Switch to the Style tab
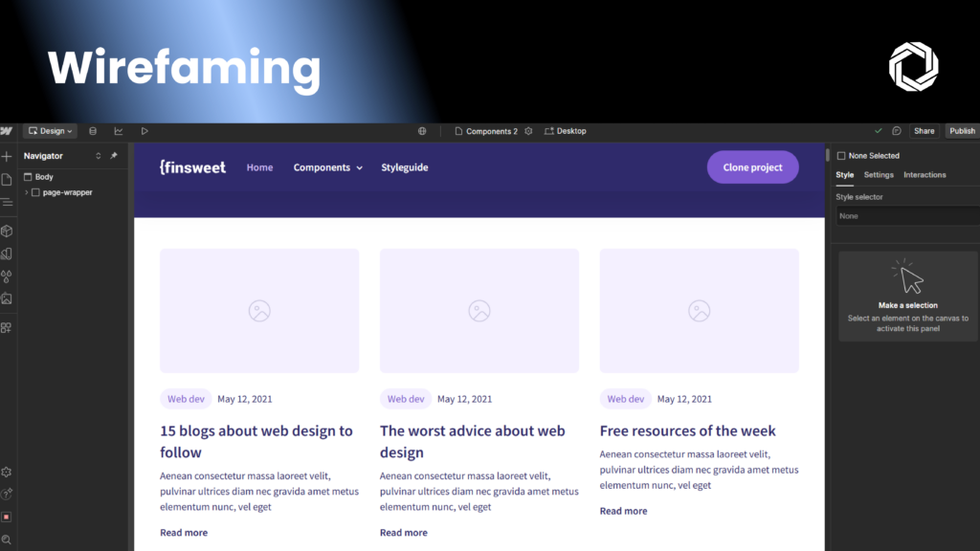Viewport: 980px width, 551px height. point(844,175)
